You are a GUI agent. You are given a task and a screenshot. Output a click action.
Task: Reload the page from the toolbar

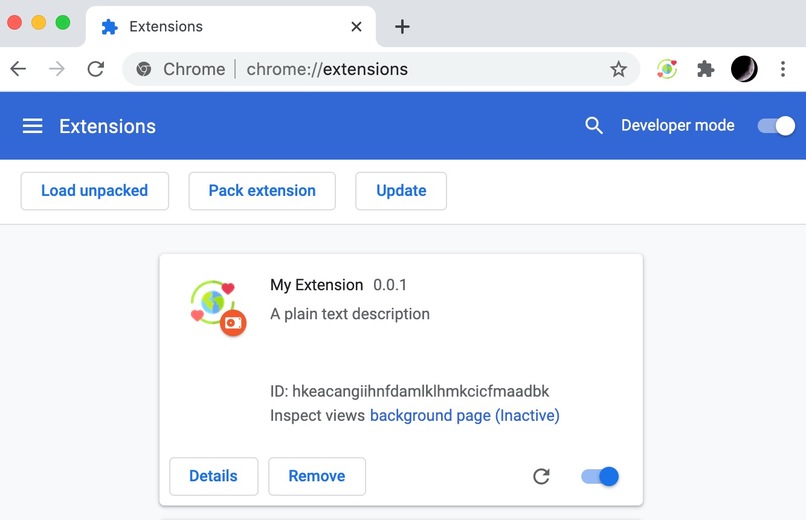coord(96,69)
